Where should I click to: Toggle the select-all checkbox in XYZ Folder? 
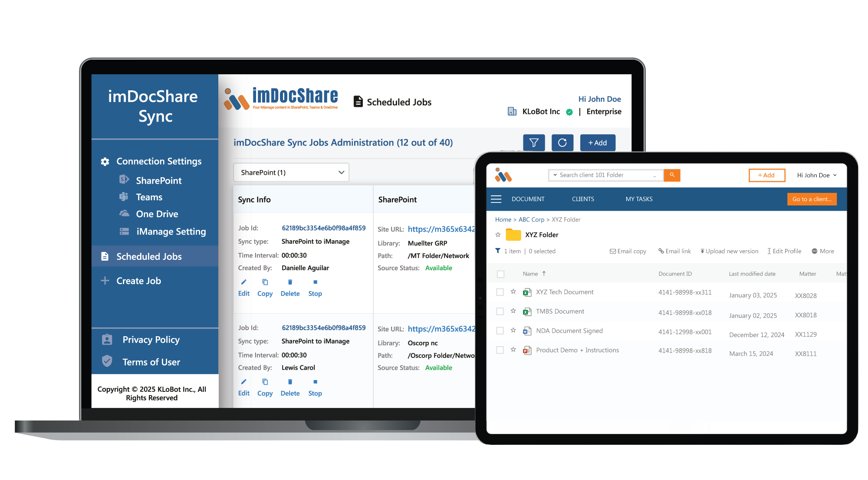tap(501, 273)
